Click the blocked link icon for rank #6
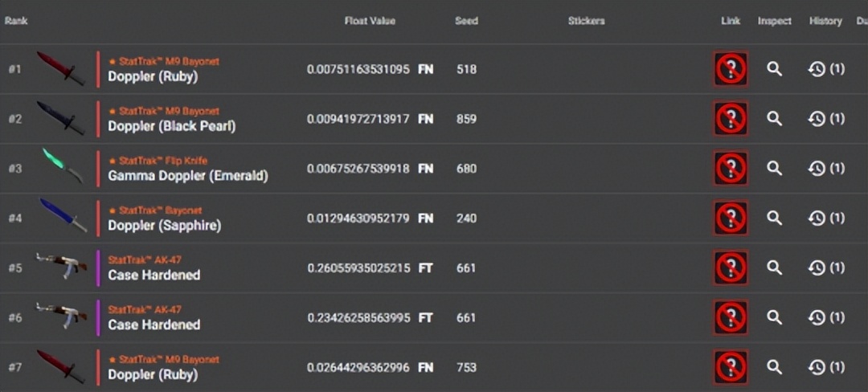The image size is (868, 392). tap(731, 317)
